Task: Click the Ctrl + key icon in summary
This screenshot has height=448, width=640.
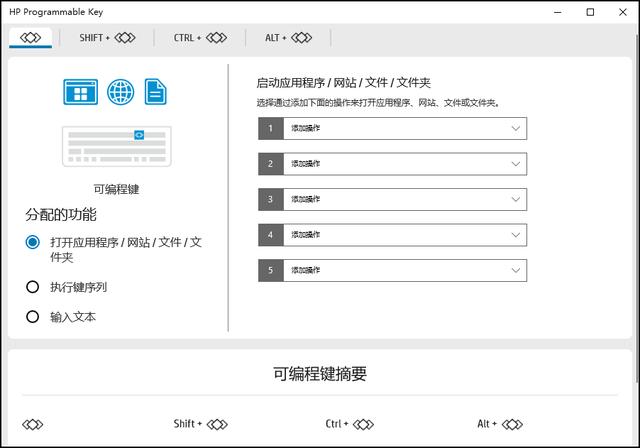Action: (x=363, y=424)
